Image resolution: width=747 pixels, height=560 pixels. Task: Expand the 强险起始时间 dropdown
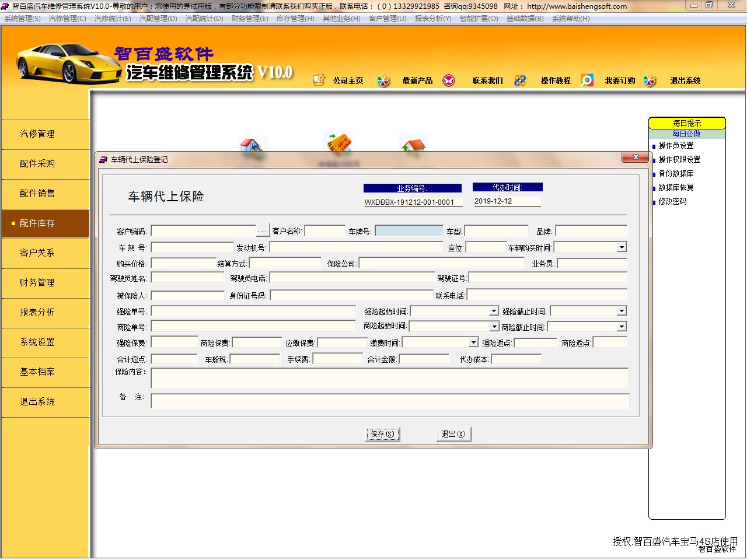(x=494, y=311)
